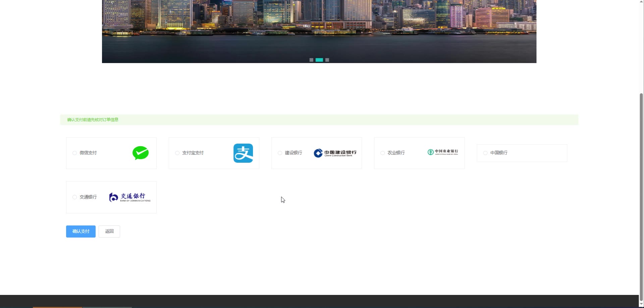
Task: Choose the 支付宝支付 radio option
Action: (x=177, y=153)
